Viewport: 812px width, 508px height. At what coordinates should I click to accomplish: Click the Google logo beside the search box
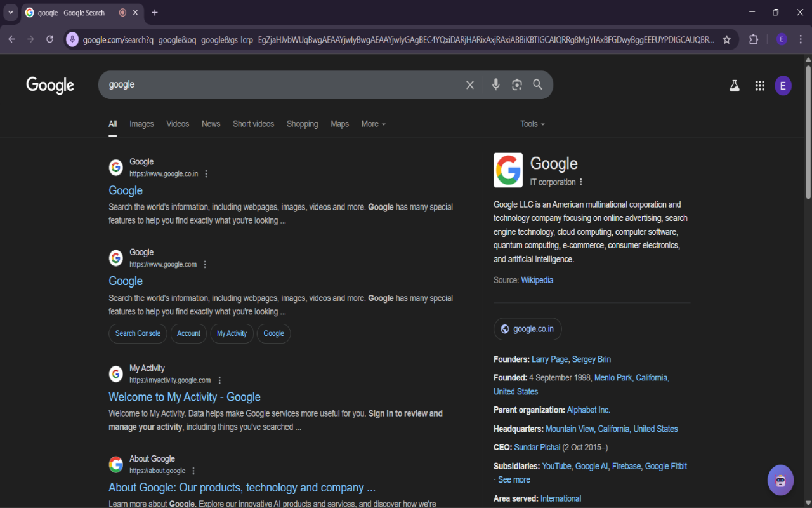click(50, 85)
